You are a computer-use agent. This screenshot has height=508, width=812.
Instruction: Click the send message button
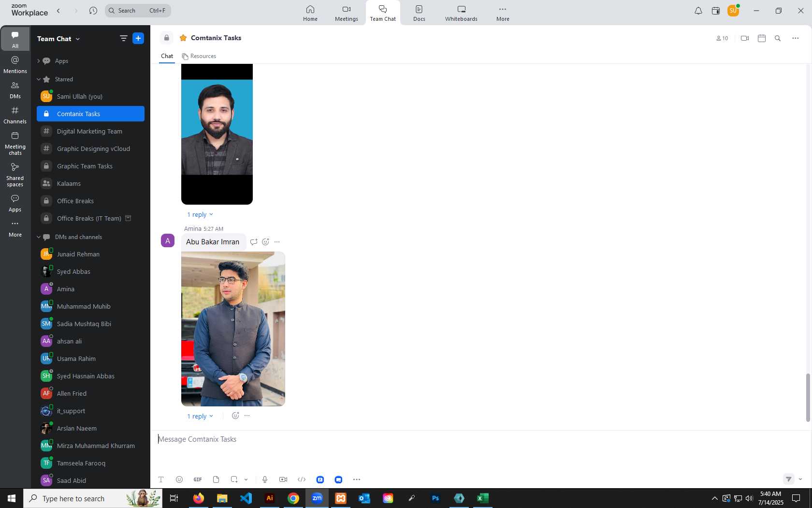coord(789,479)
